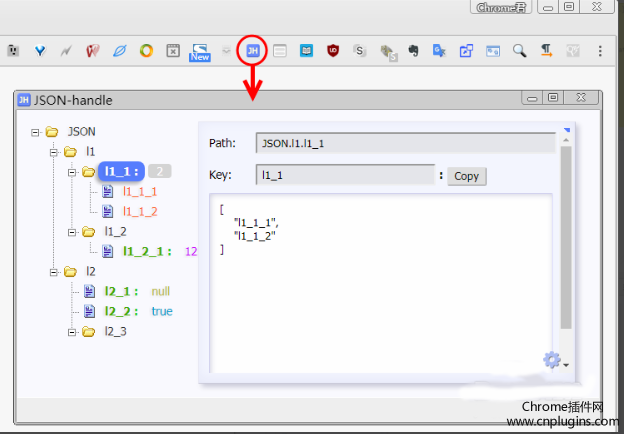Select the l1 tree node

point(91,152)
